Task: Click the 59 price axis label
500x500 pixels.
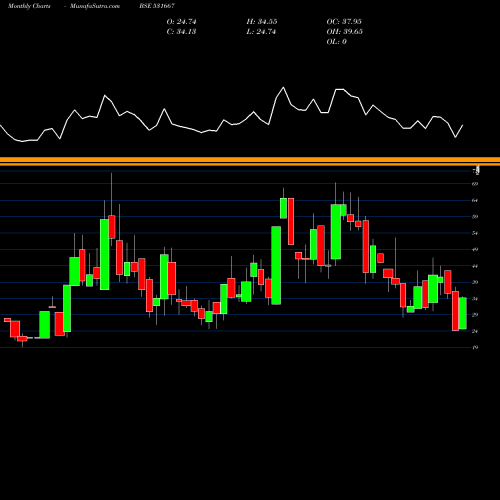Action: (475, 217)
